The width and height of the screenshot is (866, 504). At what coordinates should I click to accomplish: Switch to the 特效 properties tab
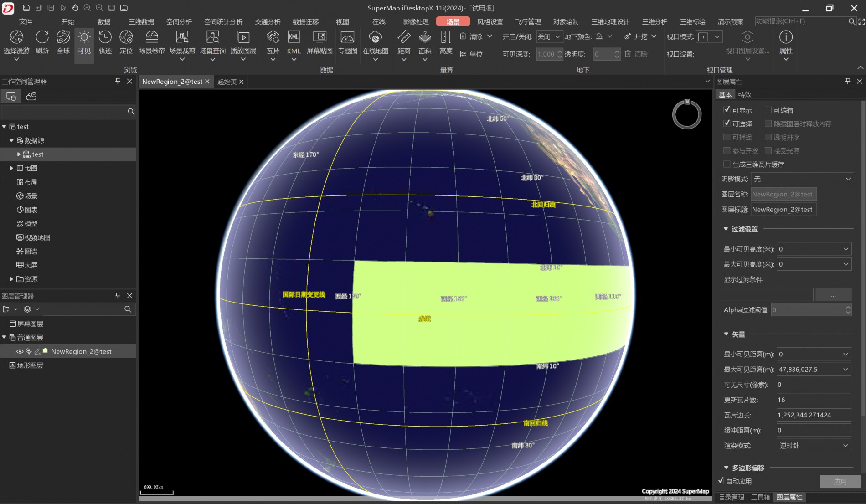pos(745,95)
